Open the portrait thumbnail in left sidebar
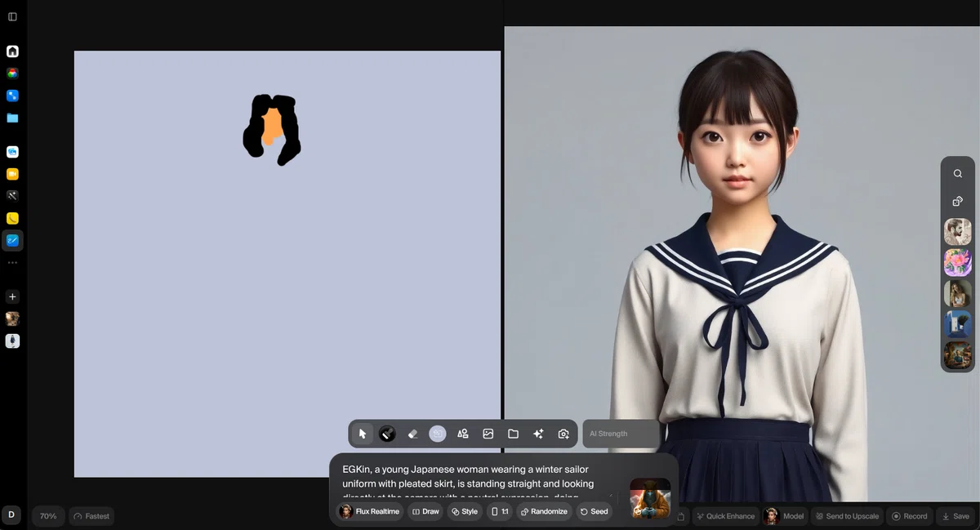 tap(12, 318)
